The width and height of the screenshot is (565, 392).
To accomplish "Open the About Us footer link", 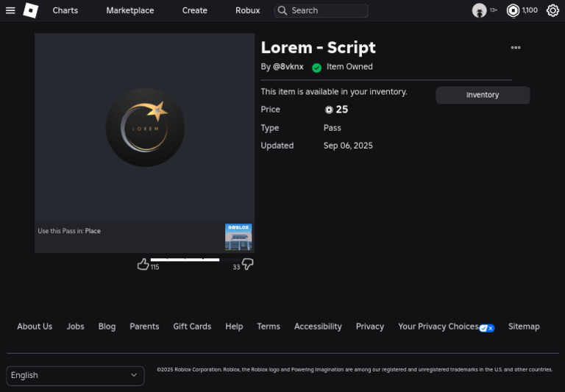I will tap(35, 327).
